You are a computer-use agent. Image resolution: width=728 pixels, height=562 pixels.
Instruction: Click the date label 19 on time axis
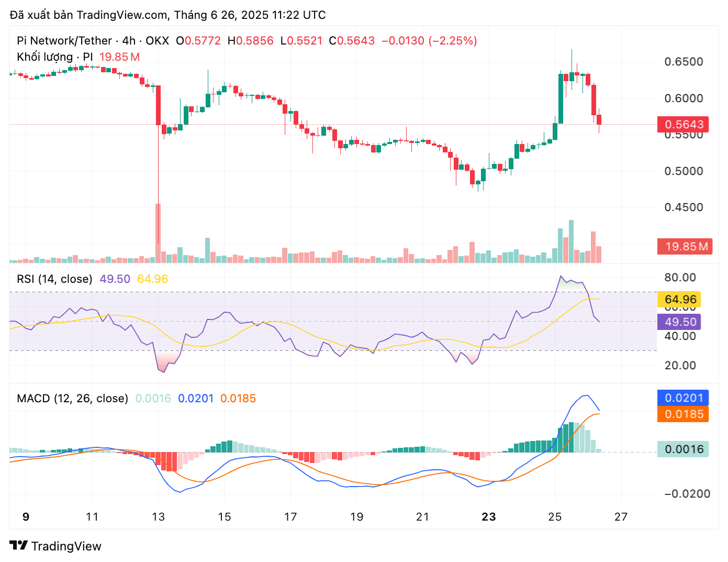pyautogui.click(x=356, y=517)
